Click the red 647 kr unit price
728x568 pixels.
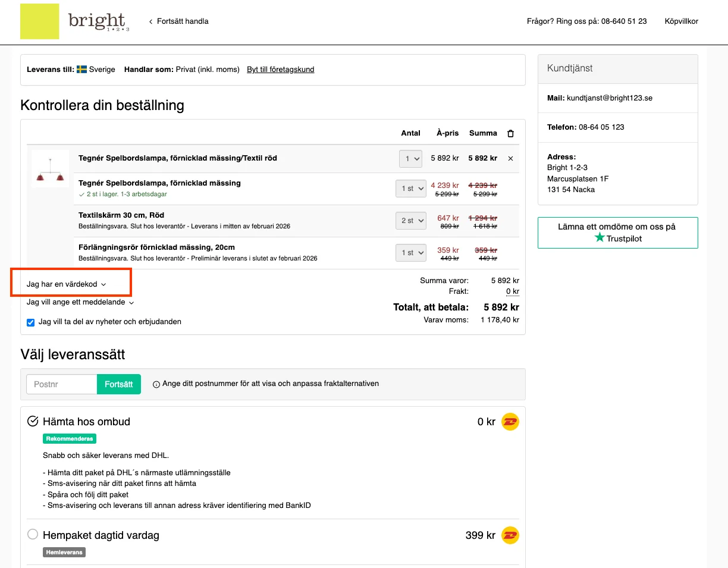pos(448,218)
